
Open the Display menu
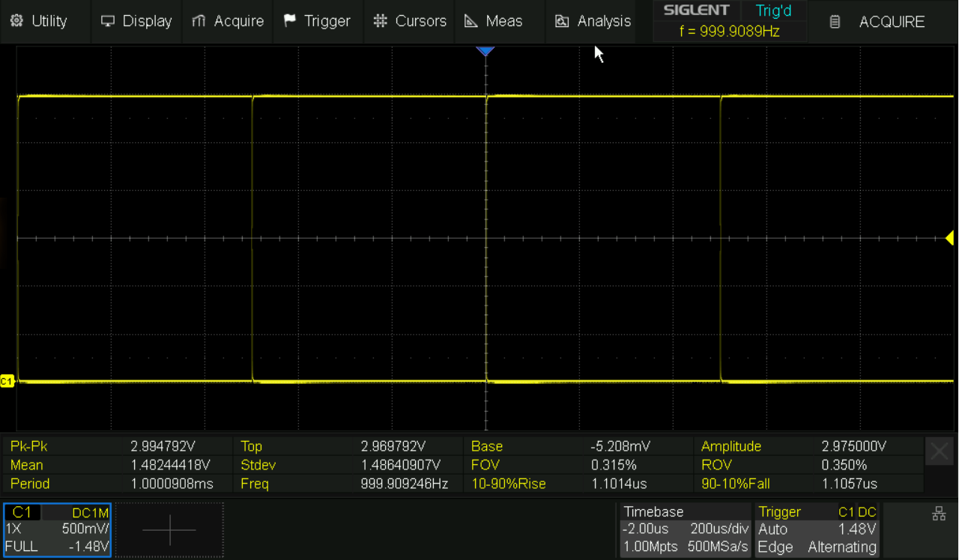click(136, 21)
